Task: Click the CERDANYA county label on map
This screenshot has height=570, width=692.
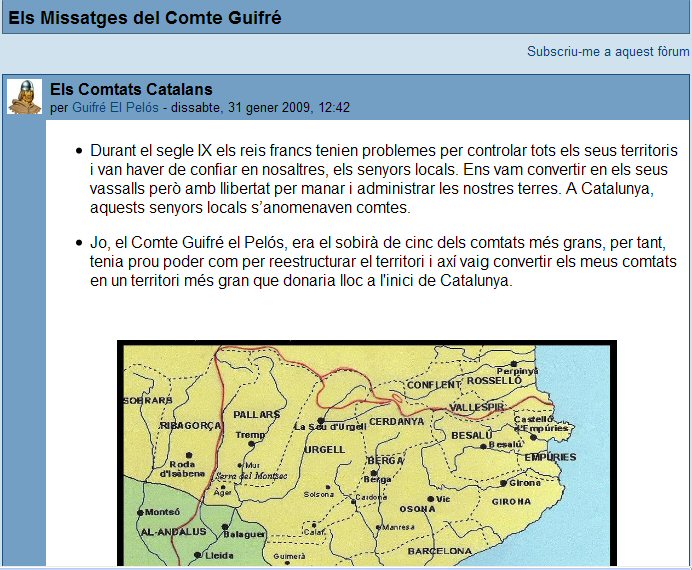Action: point(397,422)
